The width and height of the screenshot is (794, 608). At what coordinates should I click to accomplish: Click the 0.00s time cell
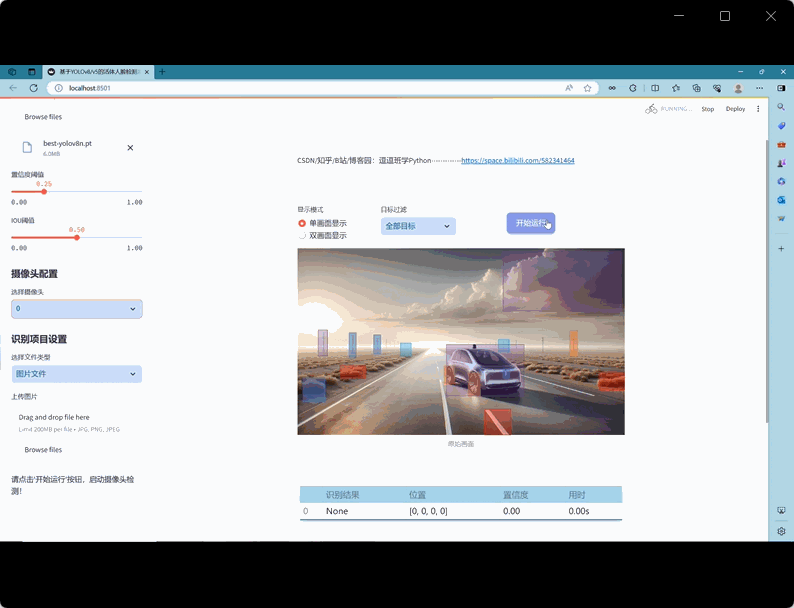point(579,511)
